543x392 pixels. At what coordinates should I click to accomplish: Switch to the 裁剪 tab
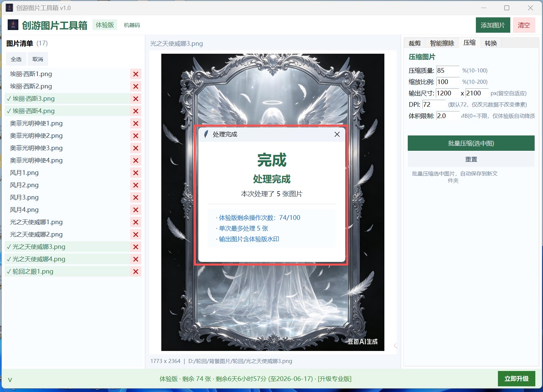coord(414,43)
